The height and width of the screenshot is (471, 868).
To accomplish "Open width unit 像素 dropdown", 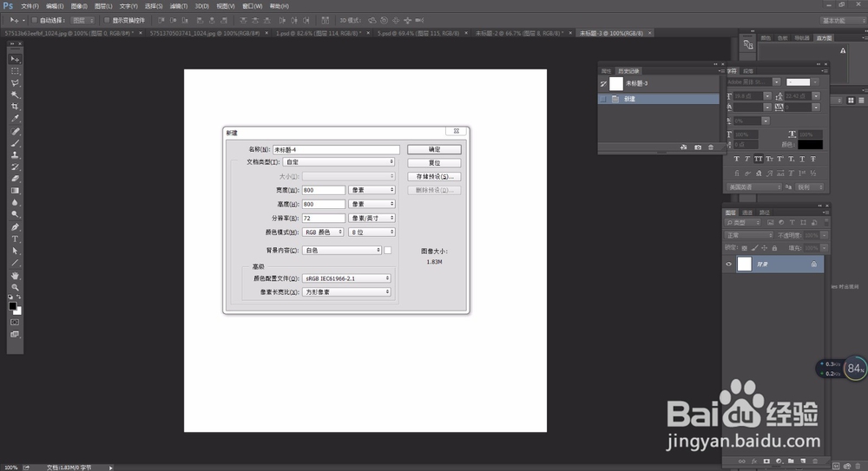I will coord(372,190).
